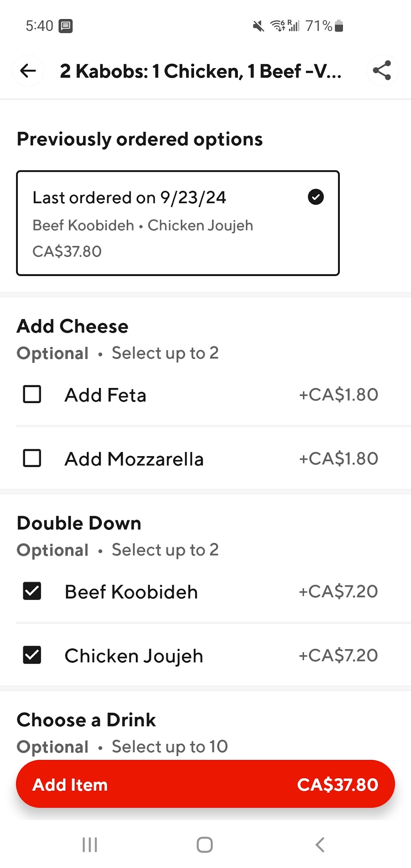The height and width of the screenshot is (868, 411).
Task: Tap the Android home button
Action: click(x=205, y=845)
